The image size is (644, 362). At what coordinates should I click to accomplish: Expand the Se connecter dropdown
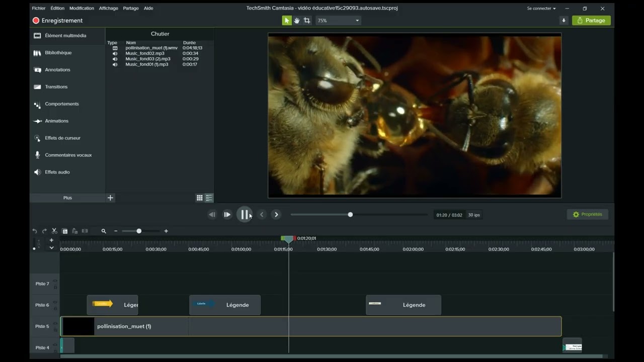click(x=541, y=9)
